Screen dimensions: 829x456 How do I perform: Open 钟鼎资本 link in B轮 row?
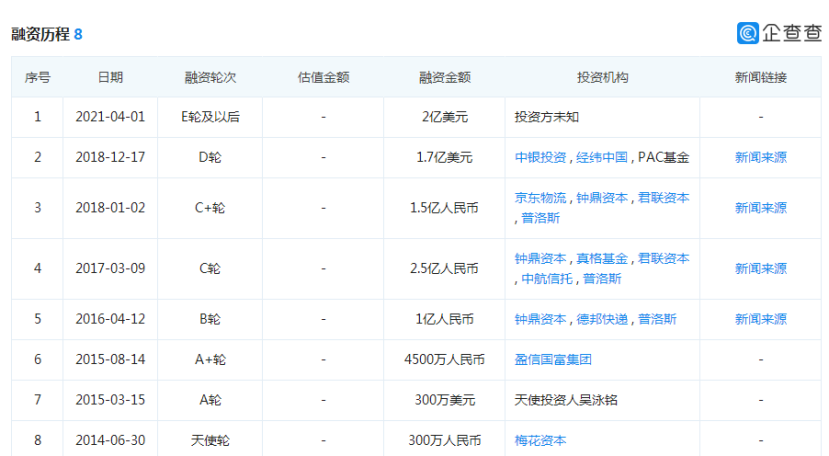pyautogui.click(x=540, y=319)
